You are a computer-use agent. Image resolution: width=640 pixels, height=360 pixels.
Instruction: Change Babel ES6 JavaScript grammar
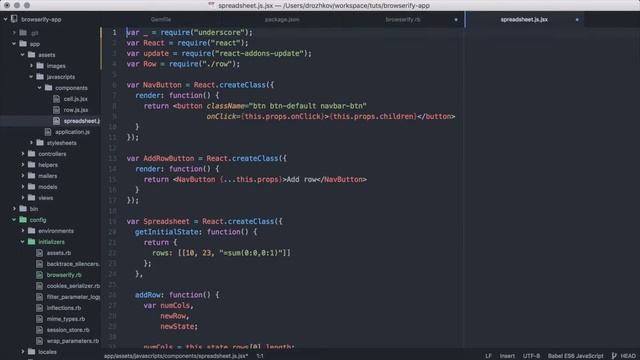pos(576,356)
